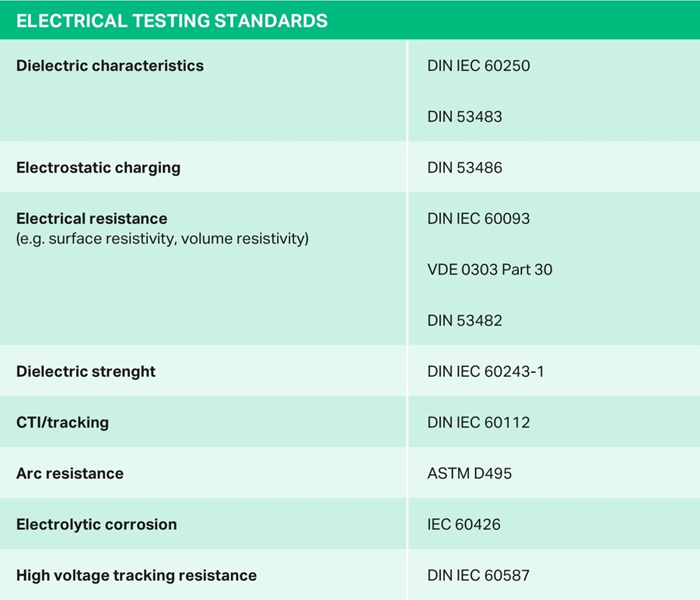
Task: Select the Dielectric strenght row label
Action: point(86,372)
